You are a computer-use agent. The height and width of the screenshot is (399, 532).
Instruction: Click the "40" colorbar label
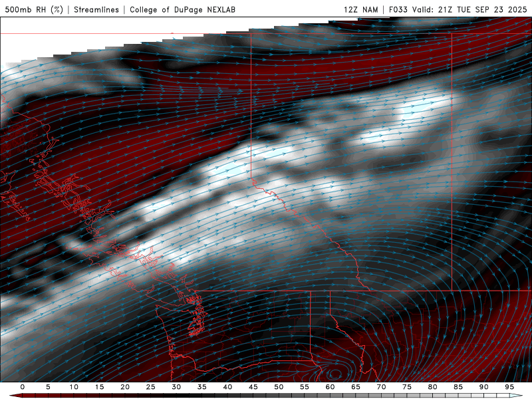coord(227,387)
